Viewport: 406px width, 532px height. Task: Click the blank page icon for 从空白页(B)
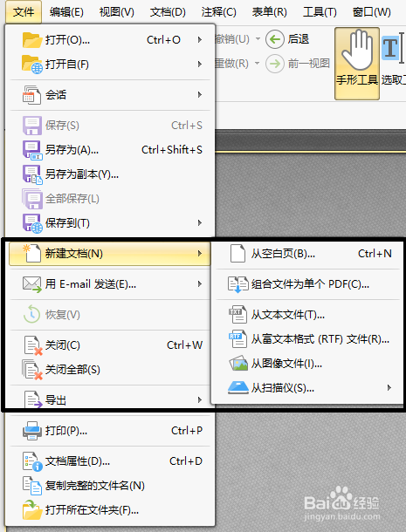click(x=237, y=254)
